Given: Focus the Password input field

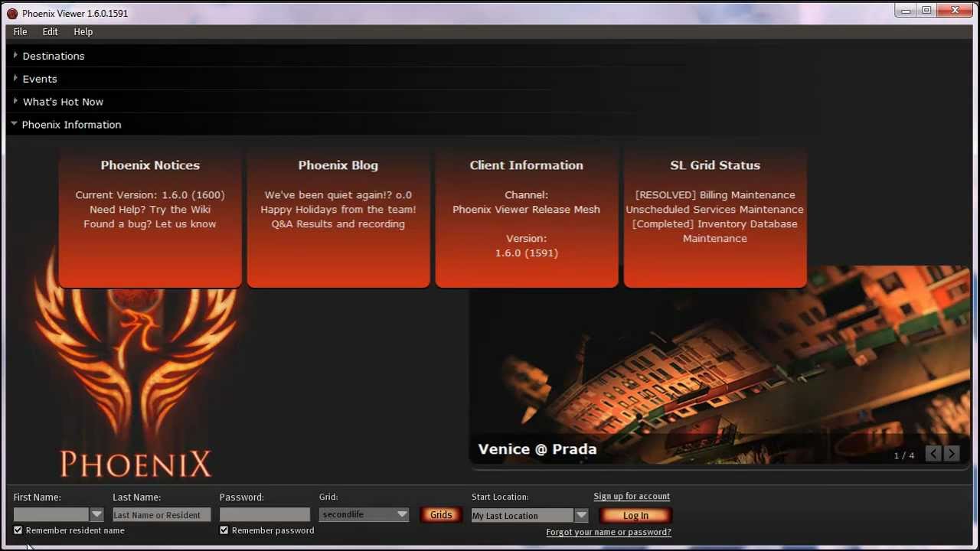Looking at the screenshot, I should point(265,515).
